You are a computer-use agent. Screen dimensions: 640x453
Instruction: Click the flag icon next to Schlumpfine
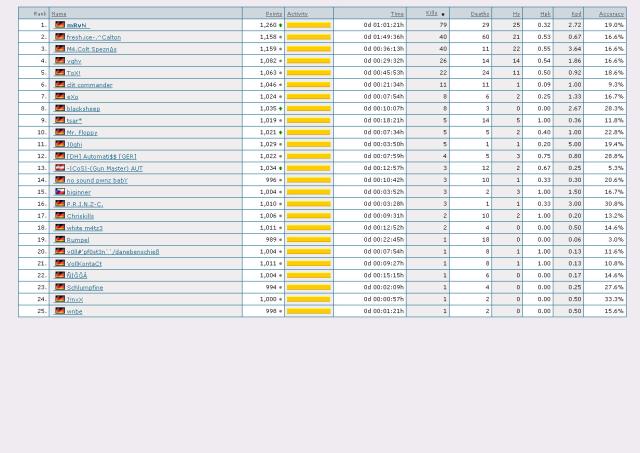60,287
